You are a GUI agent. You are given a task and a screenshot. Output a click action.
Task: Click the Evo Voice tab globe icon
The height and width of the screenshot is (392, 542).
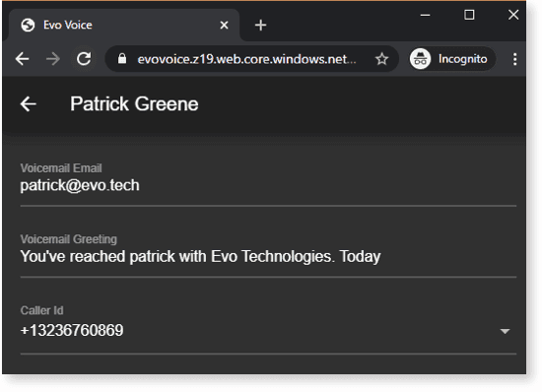point(28,25)
